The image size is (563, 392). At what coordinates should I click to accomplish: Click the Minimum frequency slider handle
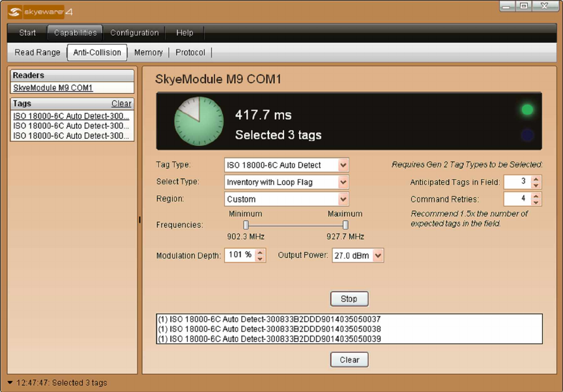(x=246, y=225)
